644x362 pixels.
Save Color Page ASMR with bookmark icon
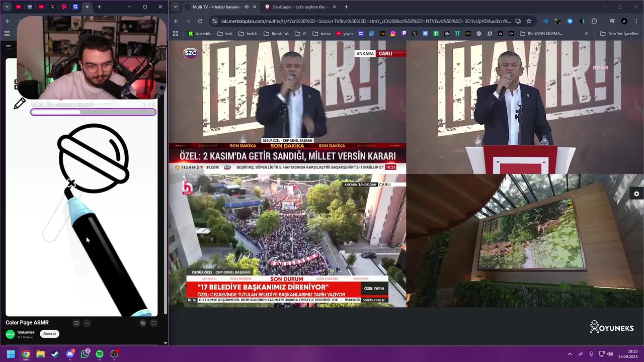tap(76, 323)
